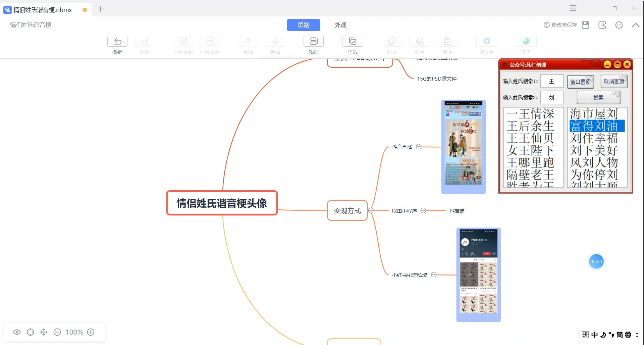
Task: Collapse the toolbar with the chevron
Action: pos(636,25)
